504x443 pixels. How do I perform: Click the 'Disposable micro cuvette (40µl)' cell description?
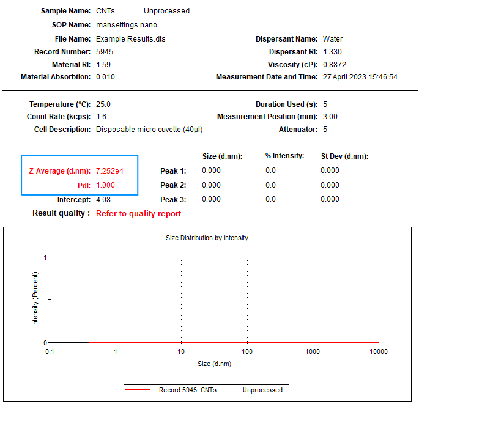[149, 130]
